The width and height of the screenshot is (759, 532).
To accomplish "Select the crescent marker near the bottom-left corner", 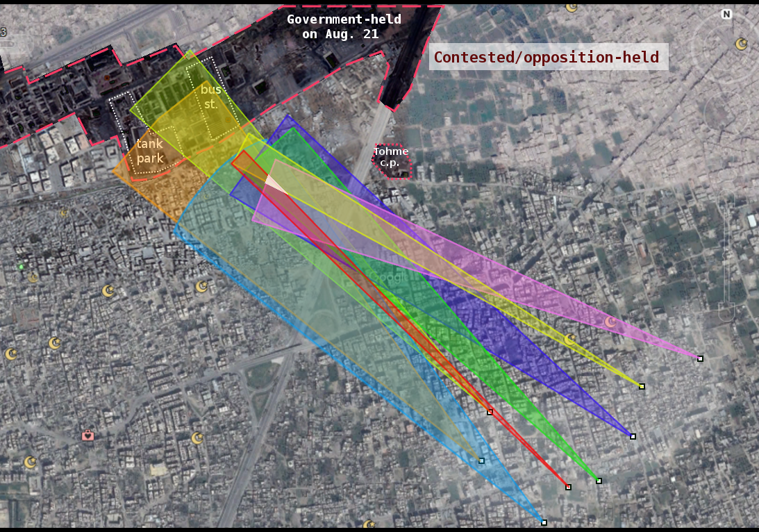I will 30,462.
